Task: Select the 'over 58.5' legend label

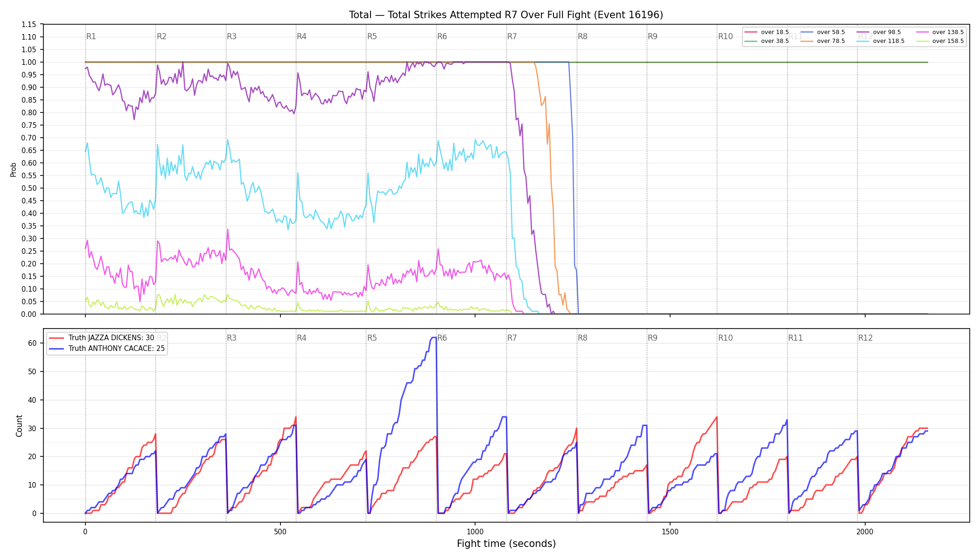Action: tap(831, 32)
